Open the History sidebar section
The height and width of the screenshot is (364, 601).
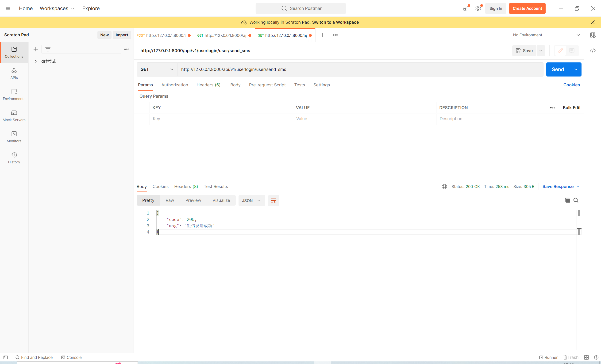(x=14, y=158)
